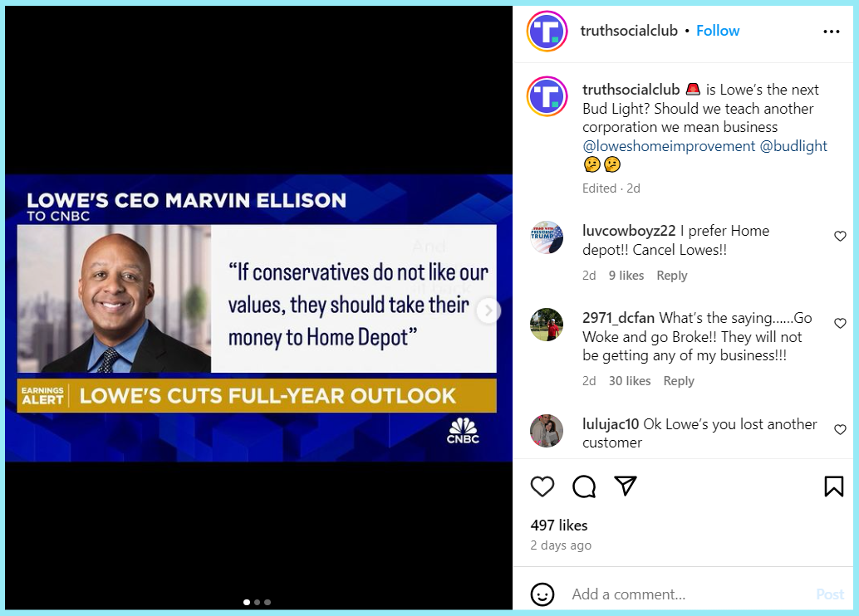Open luvcowboyz22's profile avatar

coord(547,237)
